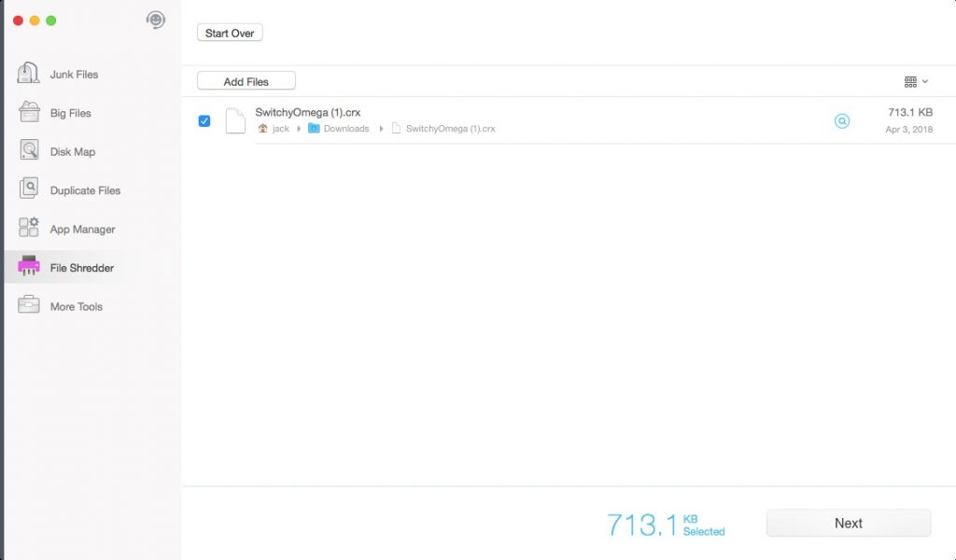Switch to the Junk Files section
Viewport: 956px width, 560px height.
74,74
